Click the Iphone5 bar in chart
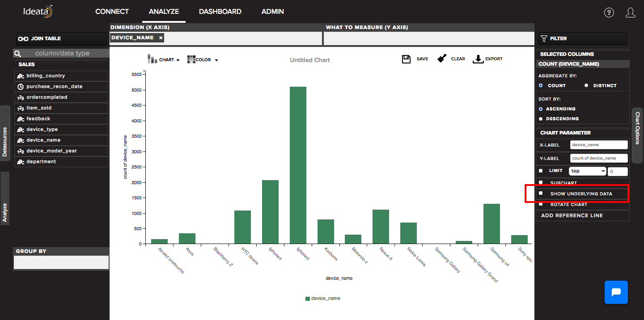The width and height of the screenshot is (644, 320). tap(298, 165)
